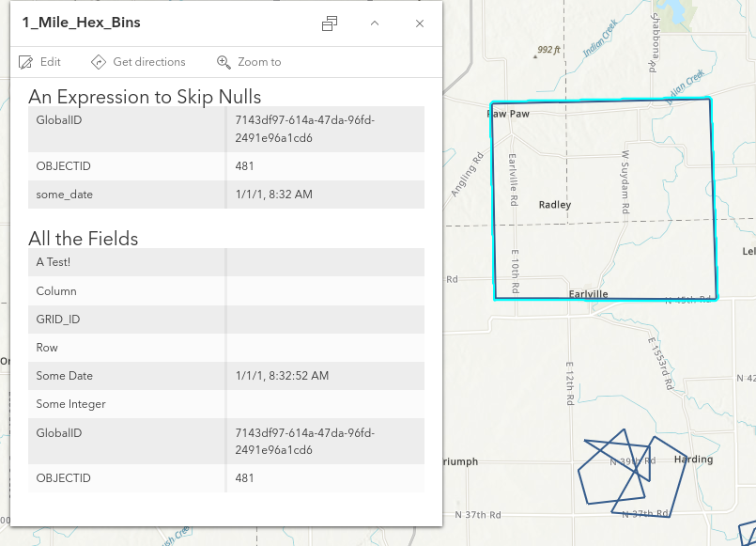Close the 1_Mile_Hex_Bins popup
The width and height of the screenshot is (756, 546).
pyautogui.click(x=420, y=23)
